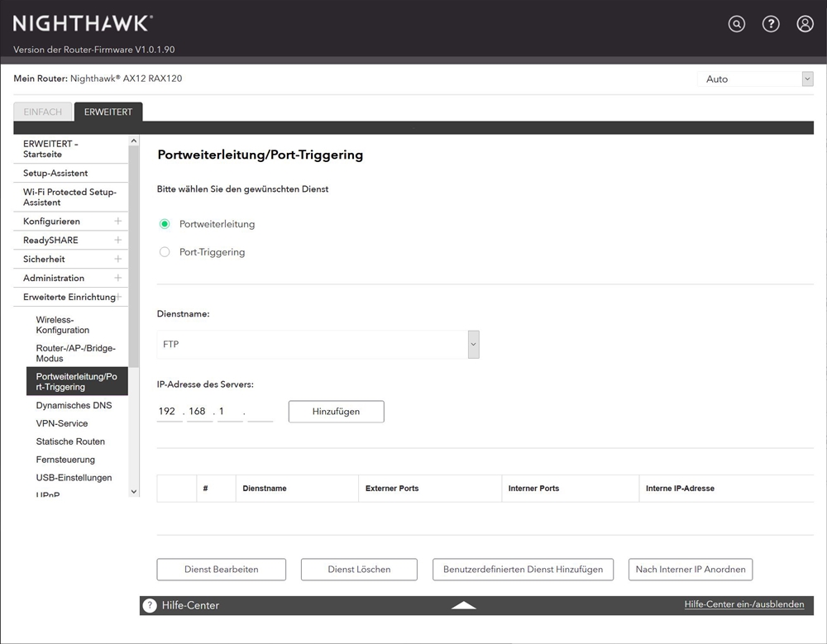Select the Port-Triggering radio button
The width and height of the screenshot is (827, 644).
165,252
